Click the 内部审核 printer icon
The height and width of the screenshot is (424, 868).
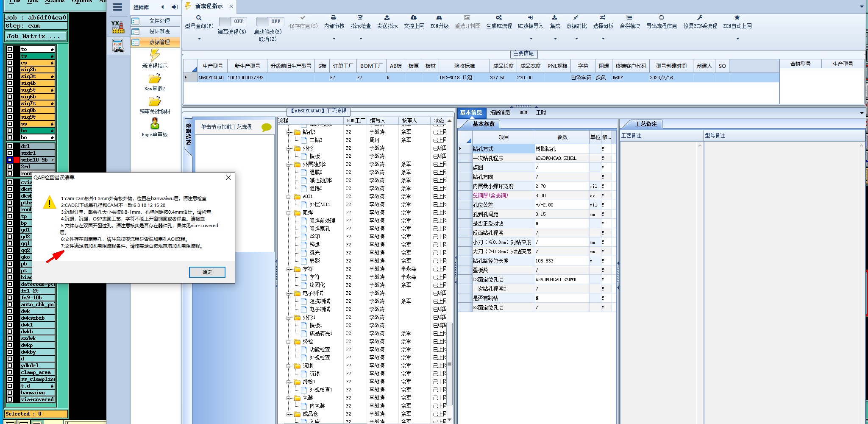click(x=334, y=18)
